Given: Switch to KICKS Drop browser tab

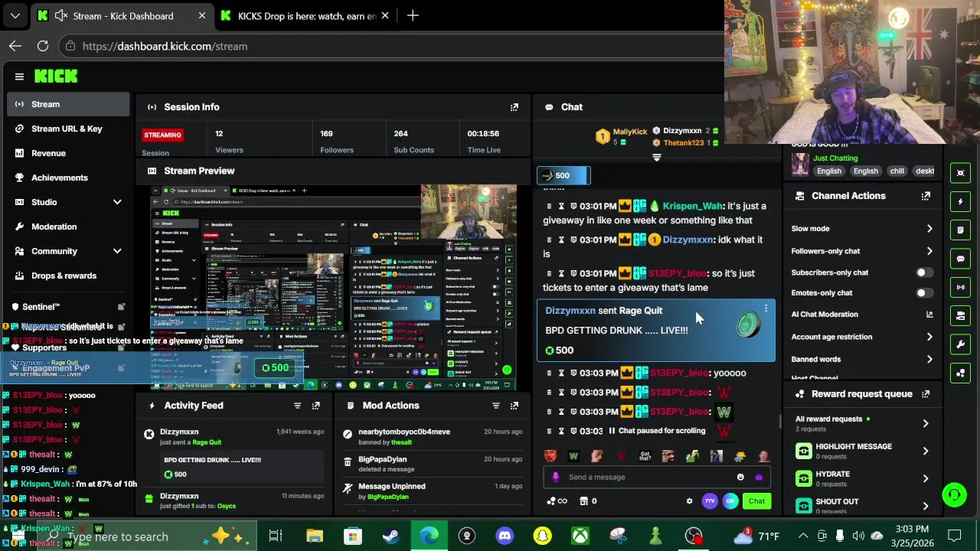Looking at the screenshot, I should tap(305, 15).
